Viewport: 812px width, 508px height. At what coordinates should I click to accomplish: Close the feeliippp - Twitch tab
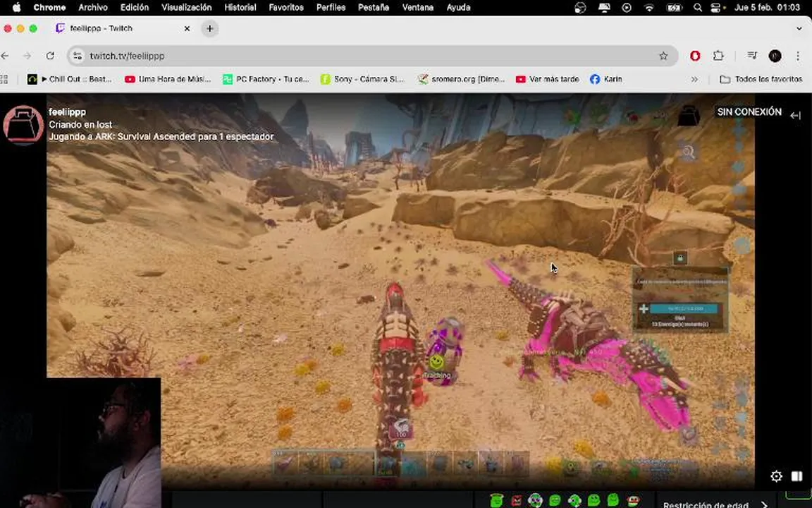pos(187,28)
